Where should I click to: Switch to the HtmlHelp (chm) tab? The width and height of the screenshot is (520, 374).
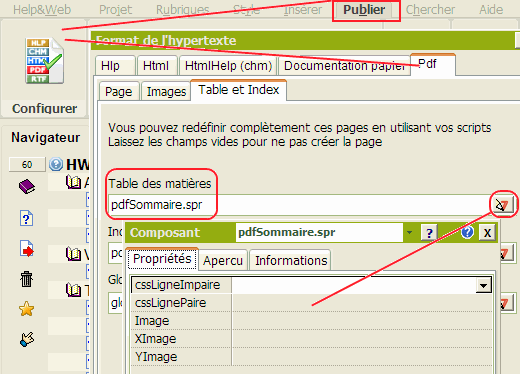coord(229,66)
